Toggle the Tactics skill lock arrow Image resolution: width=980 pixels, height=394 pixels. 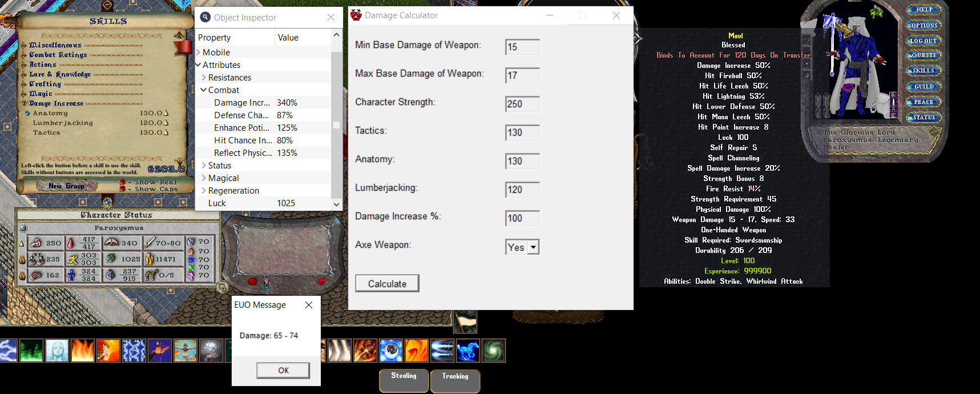coord(166,132)
